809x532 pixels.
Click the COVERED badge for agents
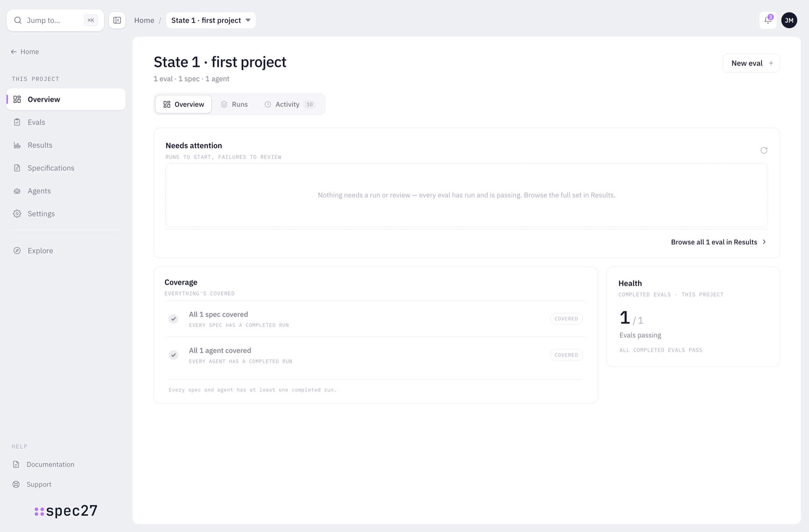(x=566, y=355)
